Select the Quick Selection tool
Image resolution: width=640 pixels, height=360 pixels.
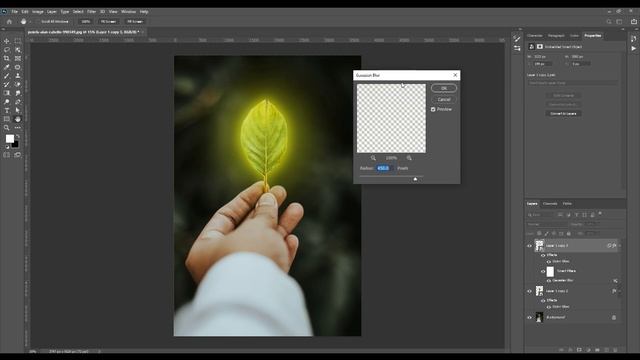18,50
